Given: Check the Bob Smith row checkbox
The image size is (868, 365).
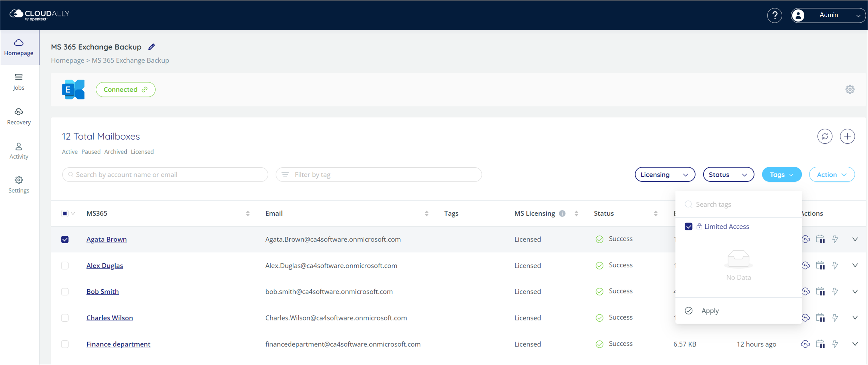Looking at the screenshot, I should pos(65,291).
